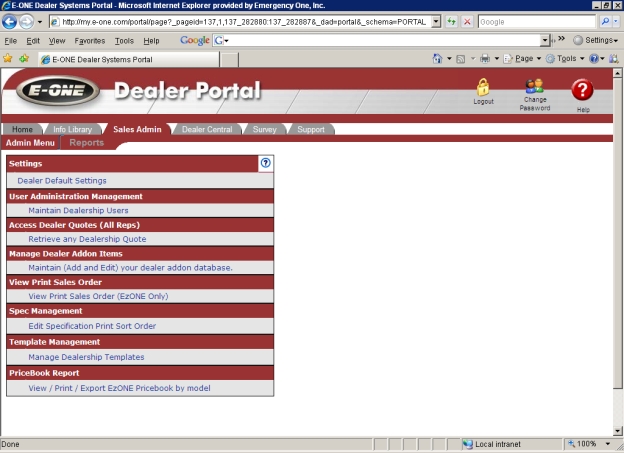Image resolution: width=624 pixels, height=453 pixels.
Task: Select the Admin Menu subtab
Action: (x=30, y=143)
